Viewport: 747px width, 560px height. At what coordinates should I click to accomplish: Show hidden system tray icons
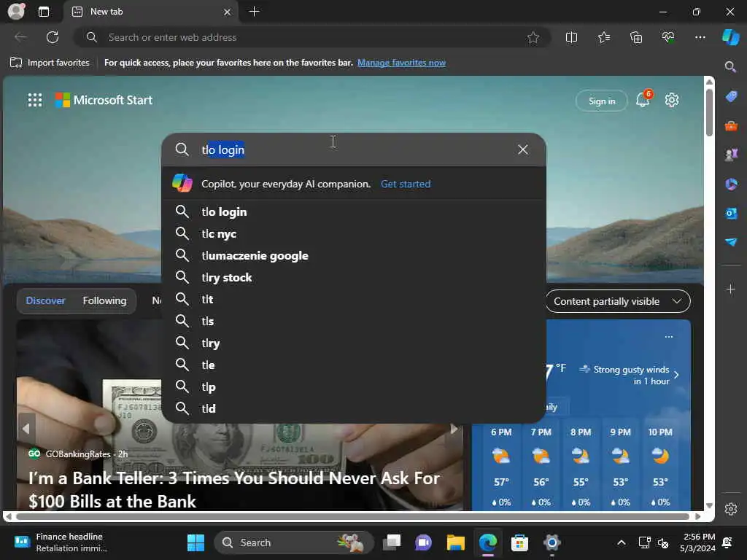tap(622, 542)
